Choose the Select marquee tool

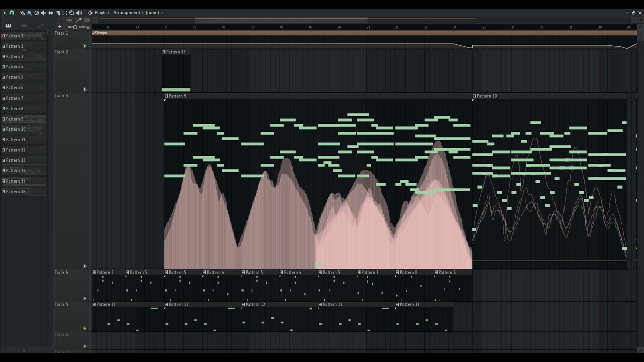pyautogui.click(x=65, y=13)
